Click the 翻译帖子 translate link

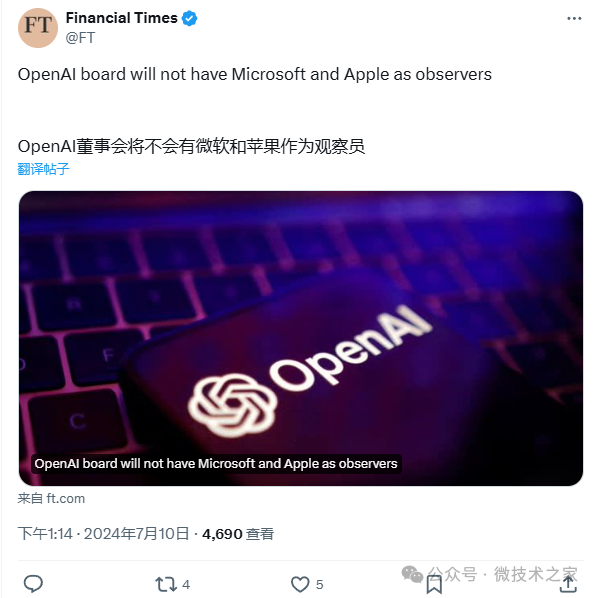pyautogui.click(x=43, y=169)
